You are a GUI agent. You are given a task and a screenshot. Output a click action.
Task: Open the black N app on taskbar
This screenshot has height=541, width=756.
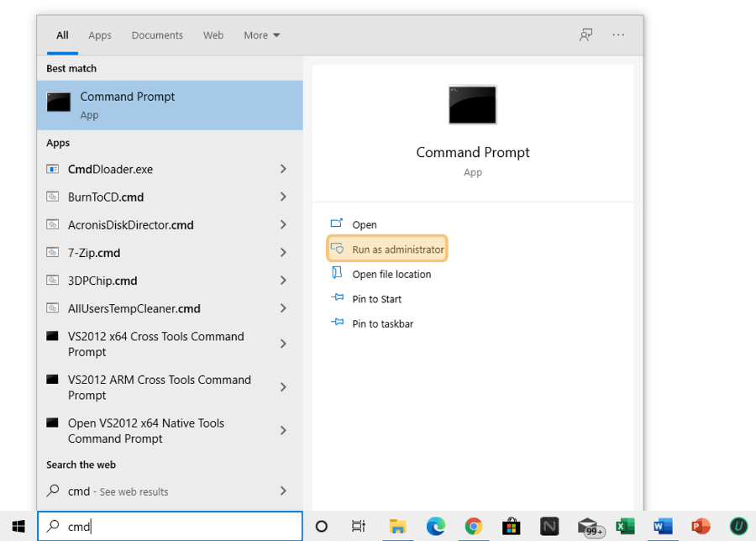549,526
